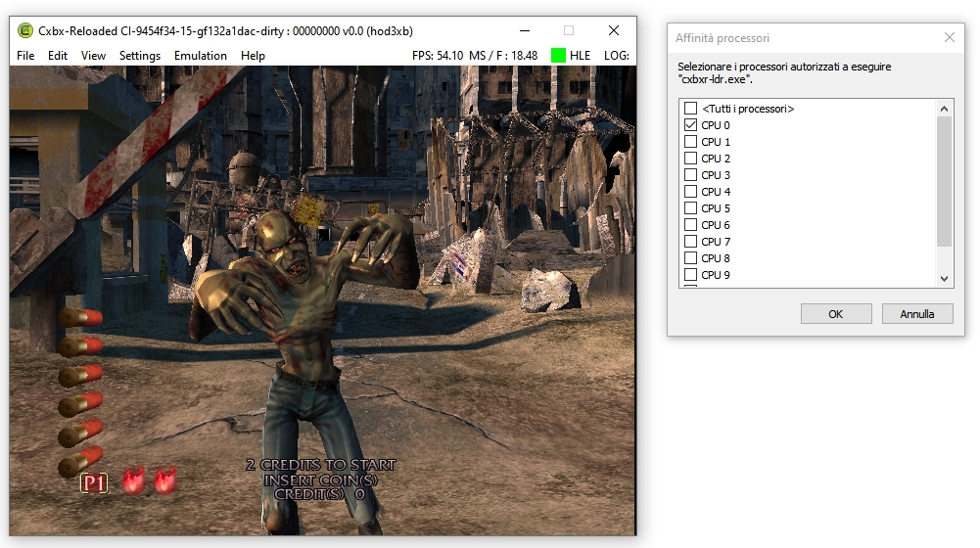Tick the CPU 3 checkbox
The height and width of the screenshot is (548, 980).
(690, 175)
